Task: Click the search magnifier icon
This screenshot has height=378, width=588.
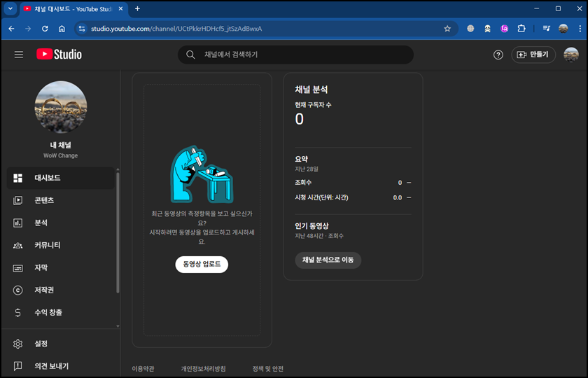Action: tap(190, 55)
